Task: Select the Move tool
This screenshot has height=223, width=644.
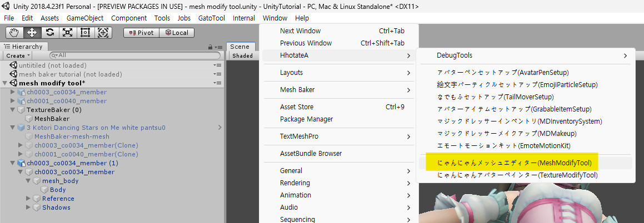Action: (x=32, y=33)
